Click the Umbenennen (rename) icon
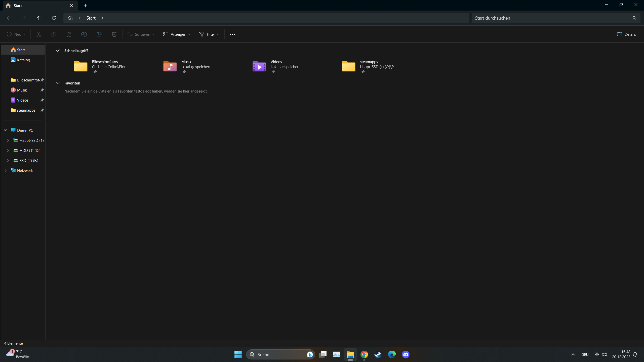Screen dimensions: 644x362 point(84,34)
